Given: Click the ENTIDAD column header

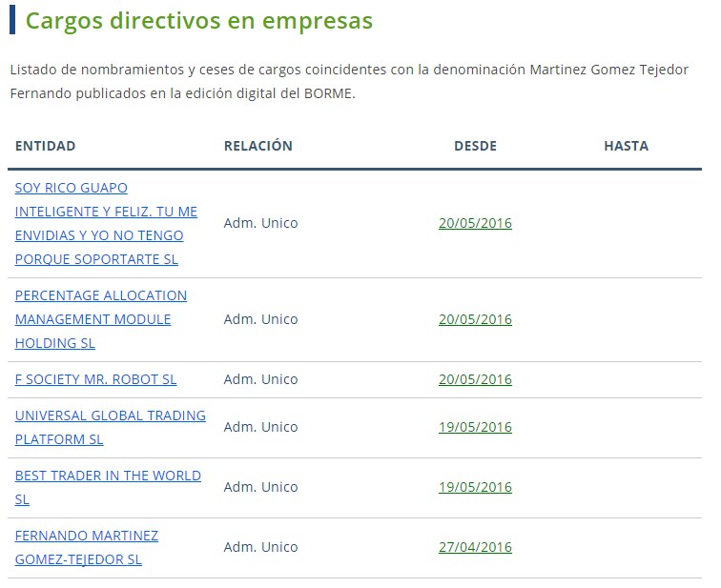Looking at the screenshot, I should click(45, 146).
